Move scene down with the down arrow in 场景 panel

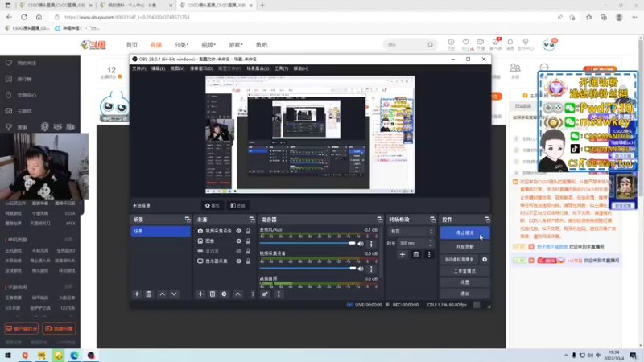click(x=174, y=294)
